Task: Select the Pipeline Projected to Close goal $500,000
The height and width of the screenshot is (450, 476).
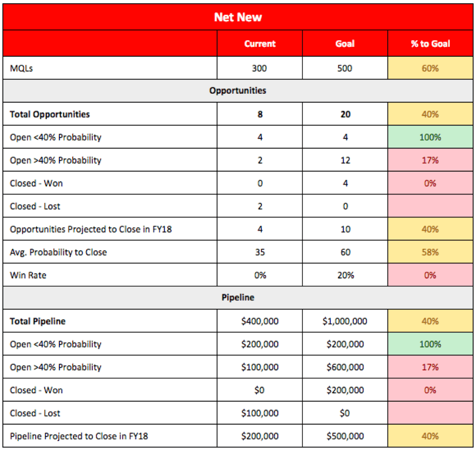Action: click(x=345, y=436)
